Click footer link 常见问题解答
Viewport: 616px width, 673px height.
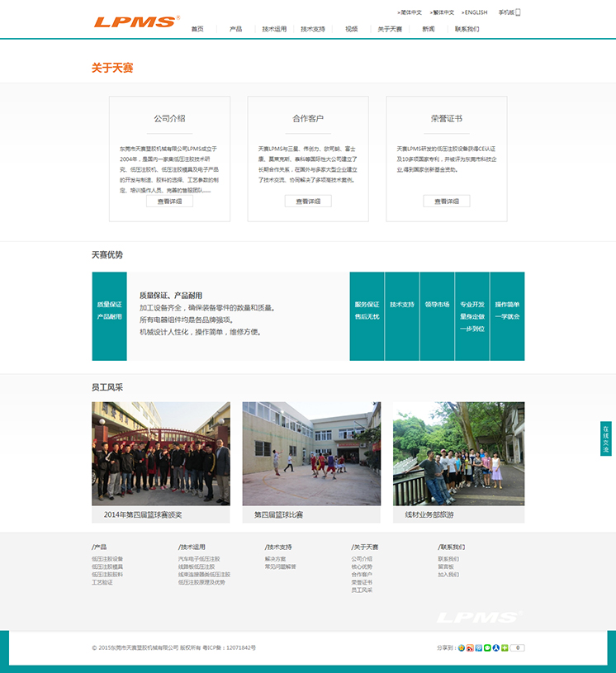[280, 566]
